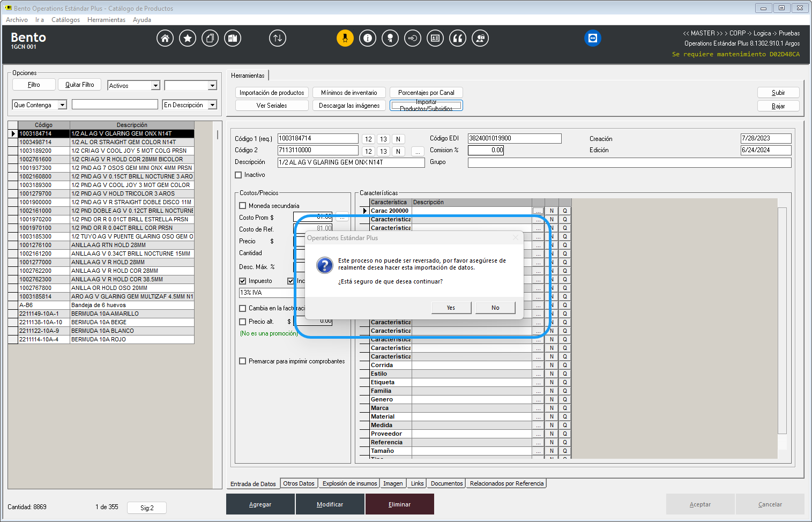The image size is (812, 522).
Task: Open the buildings/companies toolbar icon
Action: (233, 38)
